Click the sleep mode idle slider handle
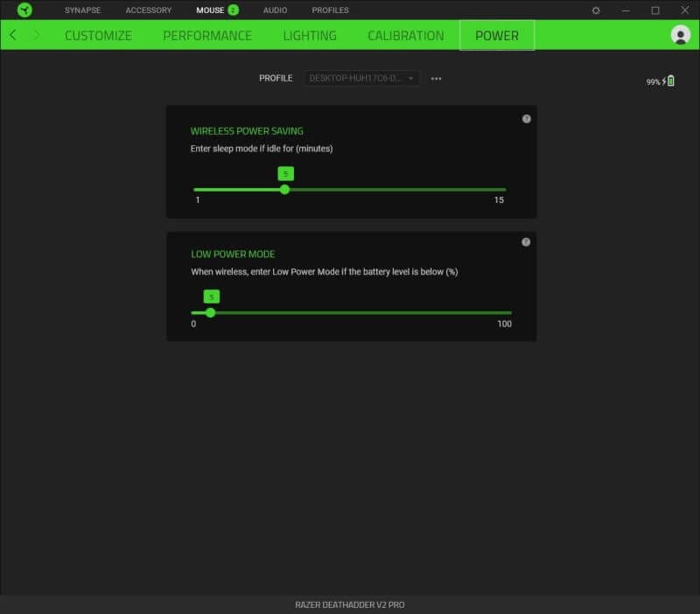Viewport: 700px width, 614px height. click(285, 189)
